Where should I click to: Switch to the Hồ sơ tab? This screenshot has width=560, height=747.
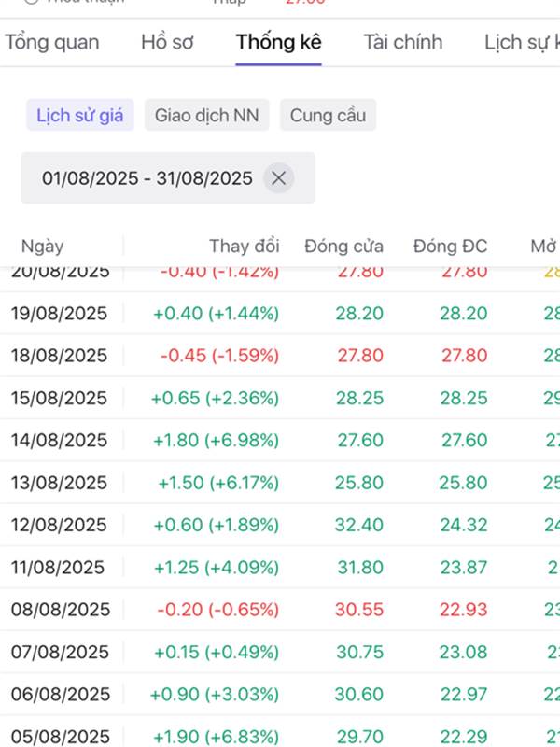[x=167, y=42]
